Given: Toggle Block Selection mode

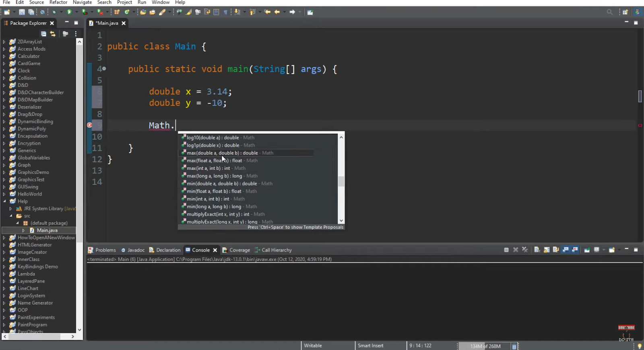Looking at the screenshot, I should [216, 12].
